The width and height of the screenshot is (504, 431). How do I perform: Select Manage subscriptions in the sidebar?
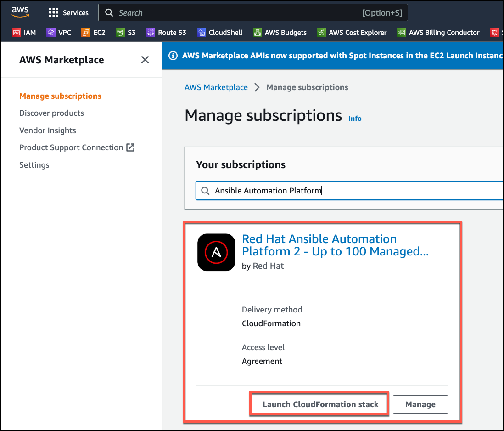click(x=60, y=96)
